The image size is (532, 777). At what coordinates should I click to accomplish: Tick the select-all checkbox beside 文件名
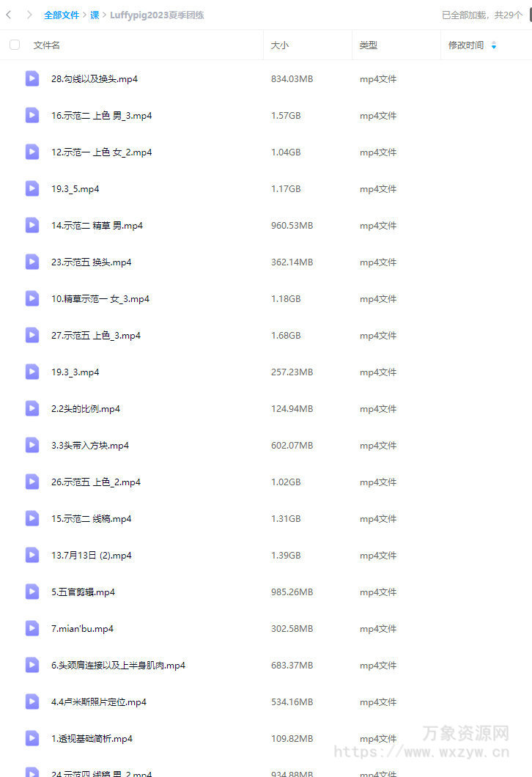15,45
